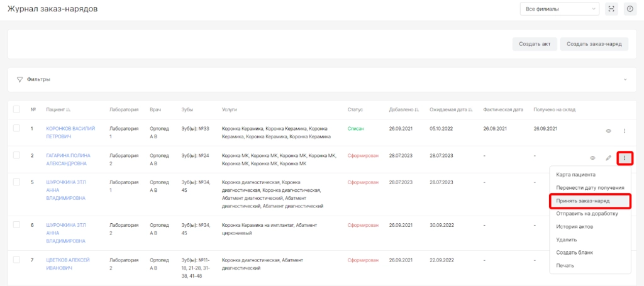Click the Создать акт button
Viewport: 644px width, 286px height.
click(x=535, y=44)
